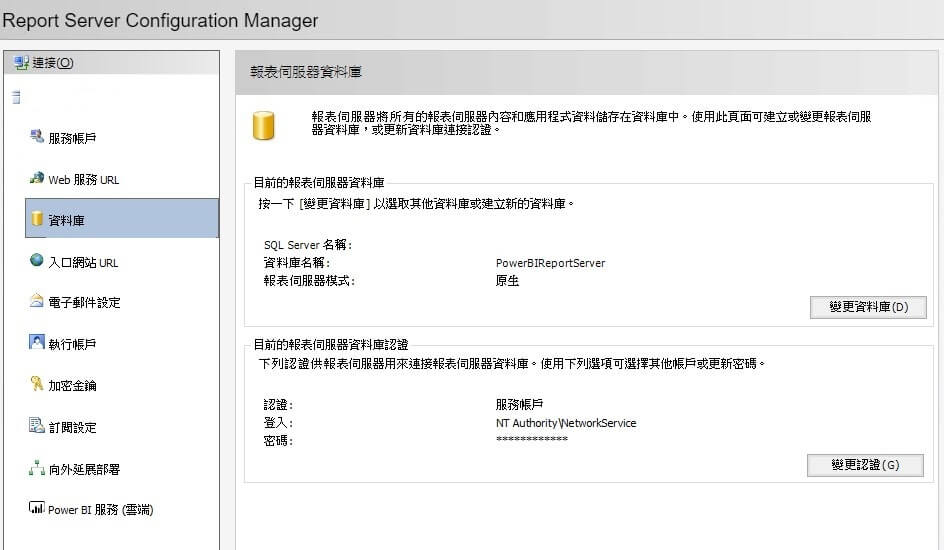Click the large yellow database cylinder icon
Viewport: 944px width, 550px height.
[264, 125]
